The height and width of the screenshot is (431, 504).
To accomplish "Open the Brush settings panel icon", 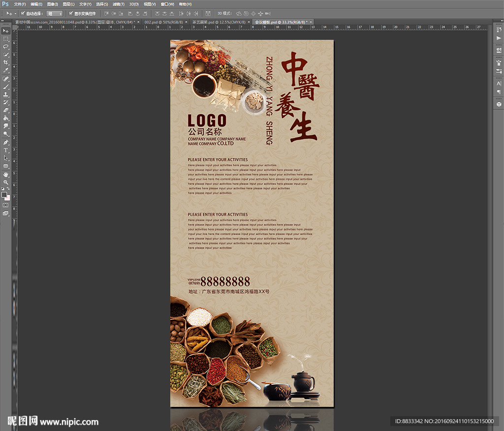I will tap(499, 71).
